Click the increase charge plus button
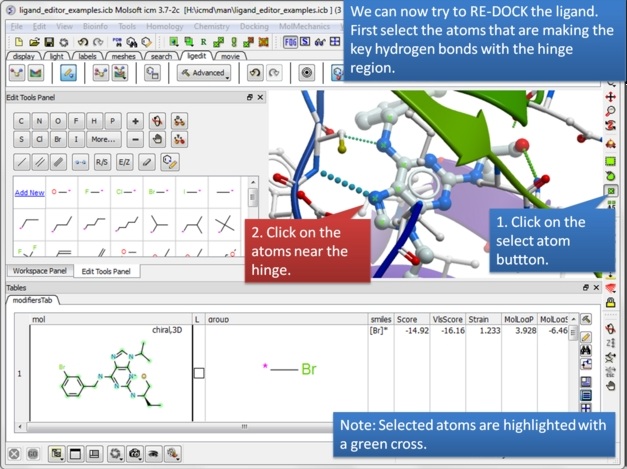Viewport: 627px width, 469px height. pos(136,120)
